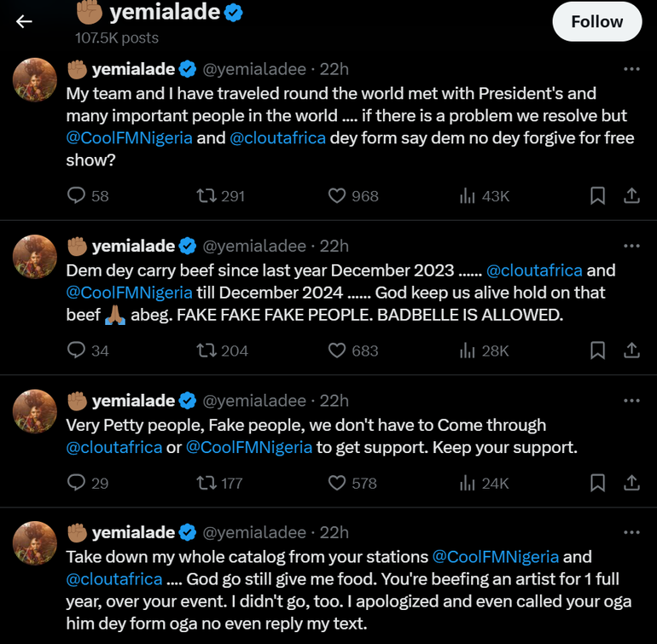Bookmark the FAKE PEOPLE beef post
The image size is (657, 644).
(598, 350)
